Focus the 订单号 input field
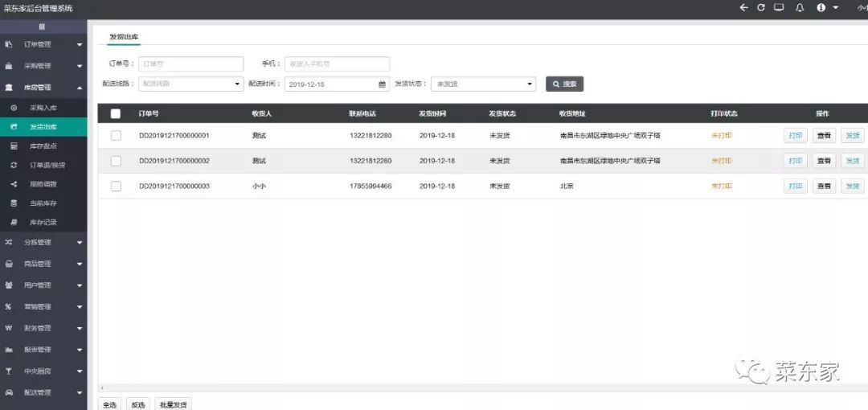Image resolution: width=868 pixels, height=410 pixels. [191, 64]
